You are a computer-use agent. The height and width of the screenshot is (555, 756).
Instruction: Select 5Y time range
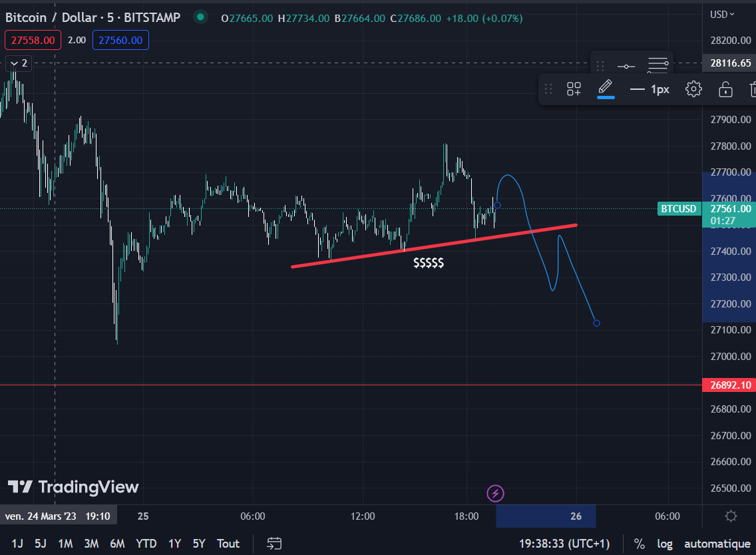(199, 544)
